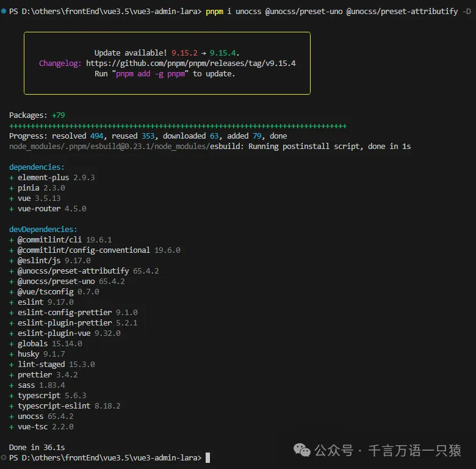Click the vue-router 4.5.0 entry
This screenshot has height=469, width=476.
(48, 208)
